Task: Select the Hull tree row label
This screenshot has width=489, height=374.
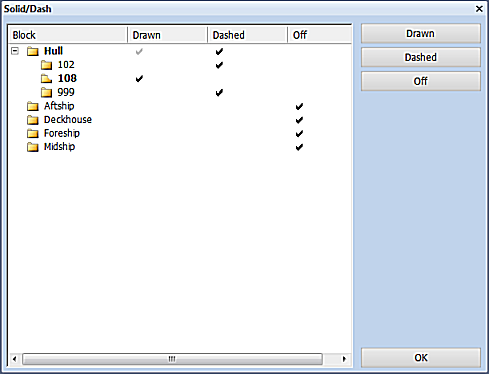Action: [53, 51]
